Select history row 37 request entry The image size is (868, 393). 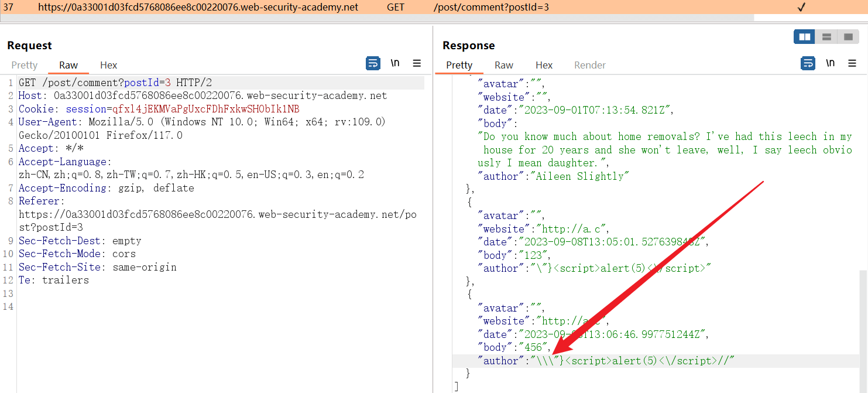198,7
